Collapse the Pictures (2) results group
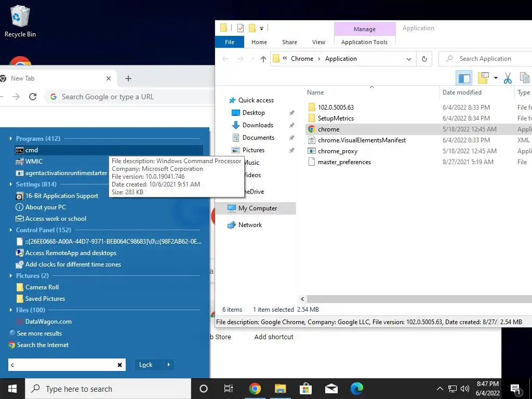 [x=10, y=276]
